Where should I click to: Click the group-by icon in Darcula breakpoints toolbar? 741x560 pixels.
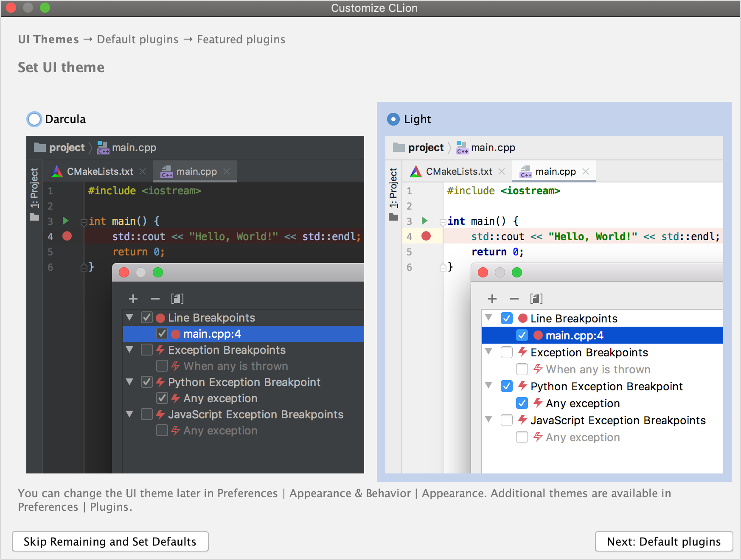(x=177, y=299)
